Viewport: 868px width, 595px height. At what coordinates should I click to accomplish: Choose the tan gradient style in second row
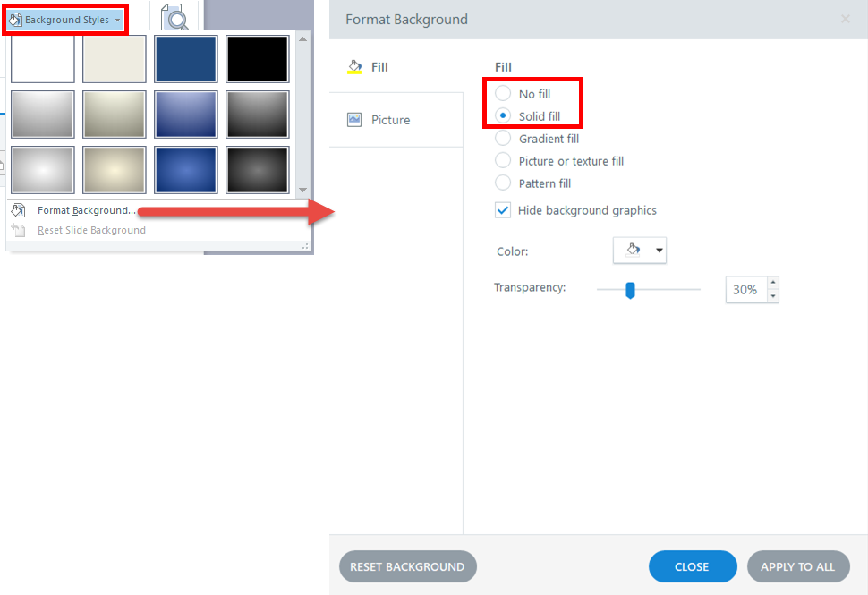(114, 115)
